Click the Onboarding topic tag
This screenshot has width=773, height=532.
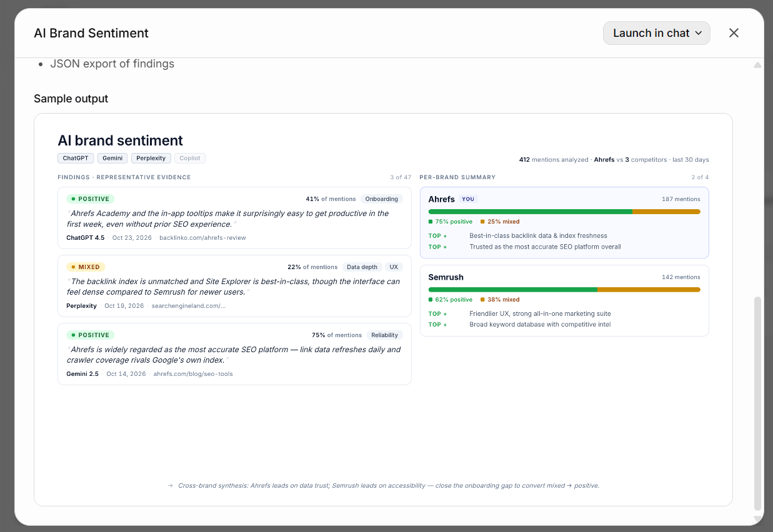pos(382,199)
